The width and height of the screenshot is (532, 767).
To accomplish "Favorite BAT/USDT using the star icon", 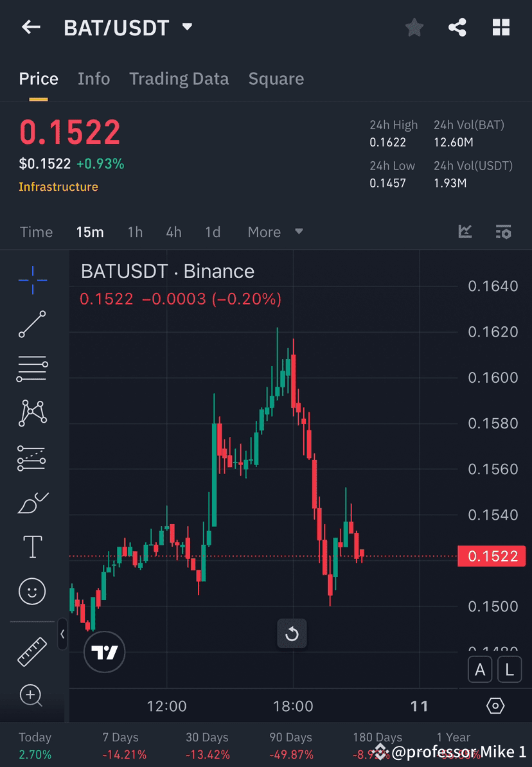I will (x=414, y=27).
